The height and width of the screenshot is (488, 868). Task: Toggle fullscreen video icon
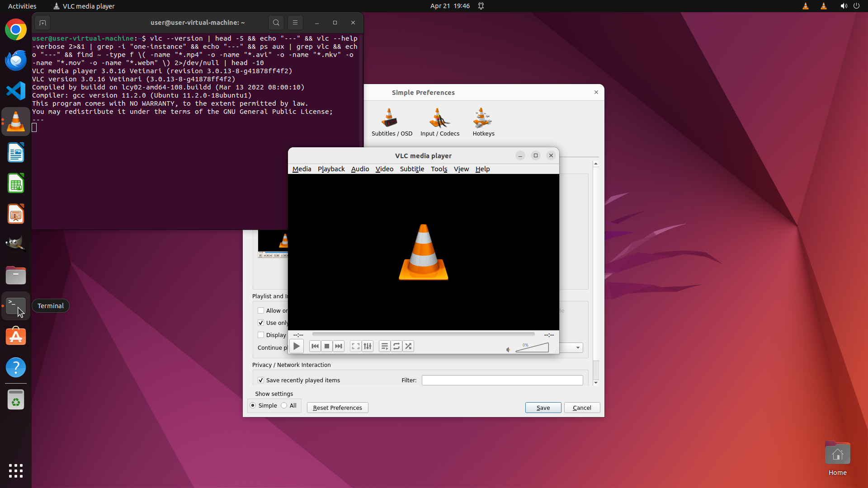356,346
